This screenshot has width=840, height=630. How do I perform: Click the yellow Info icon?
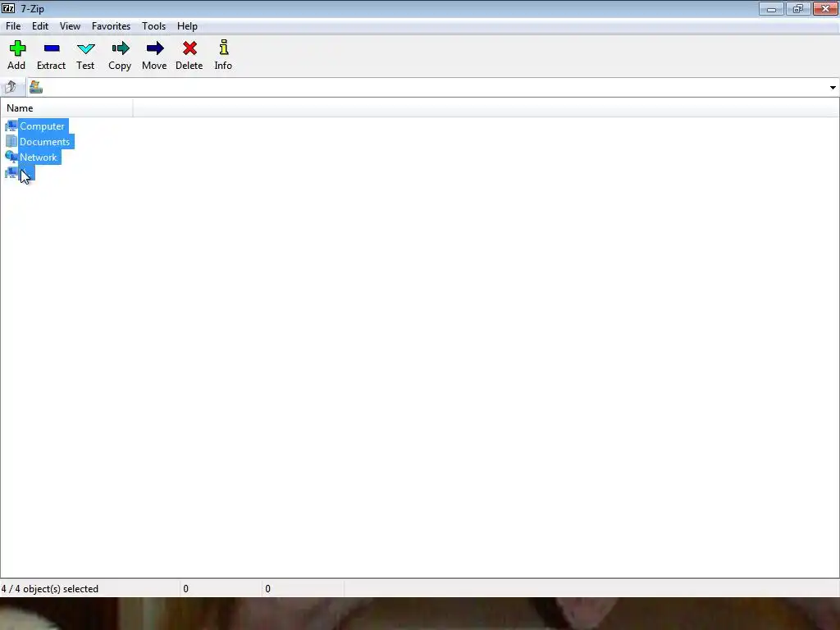coord(224,47)
